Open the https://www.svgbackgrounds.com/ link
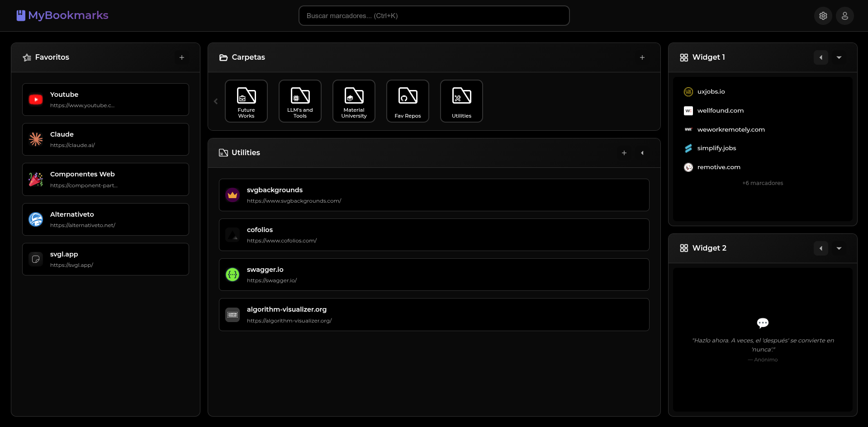868x427 pixels. (x=294, y=201)
